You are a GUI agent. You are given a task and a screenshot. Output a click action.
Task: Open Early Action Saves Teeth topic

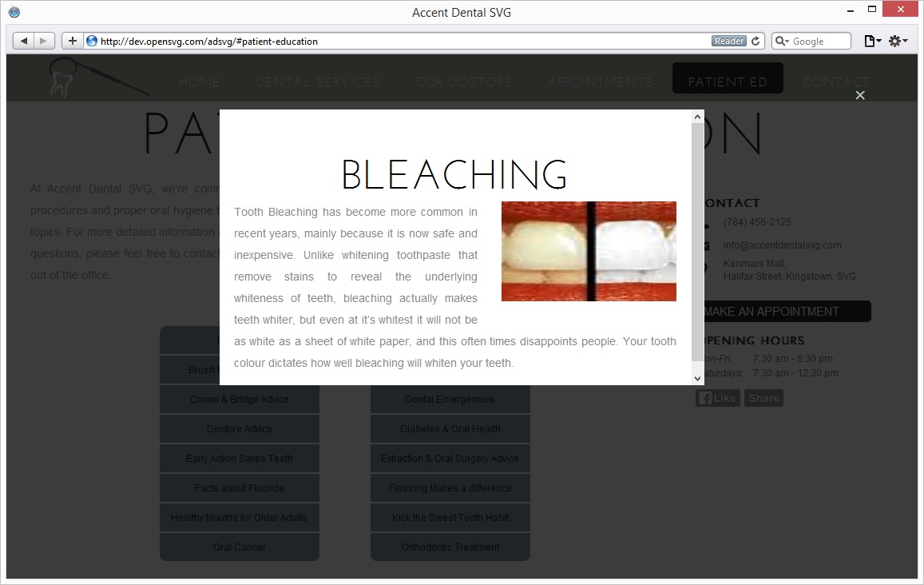[x=240, y=458]
